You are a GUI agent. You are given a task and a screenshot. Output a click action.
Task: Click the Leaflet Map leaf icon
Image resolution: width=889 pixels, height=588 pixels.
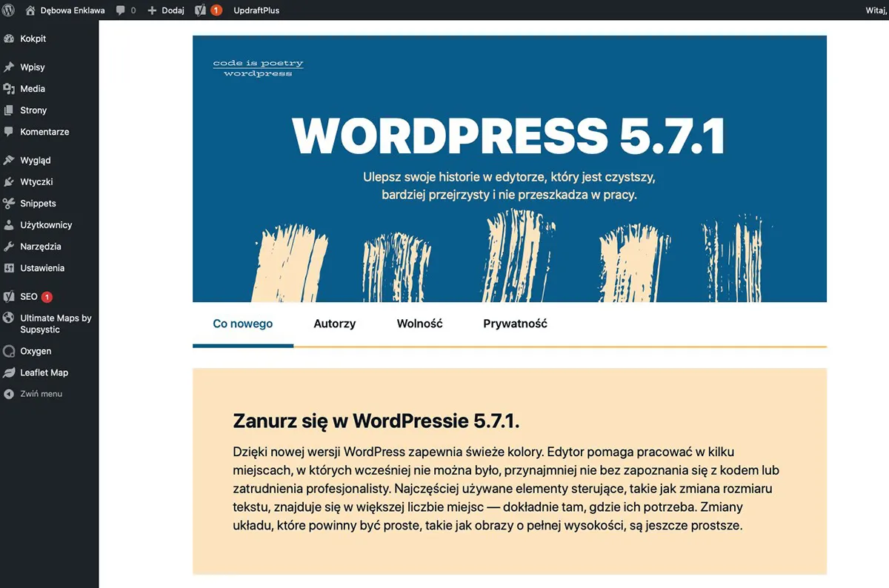click(9, 372)
